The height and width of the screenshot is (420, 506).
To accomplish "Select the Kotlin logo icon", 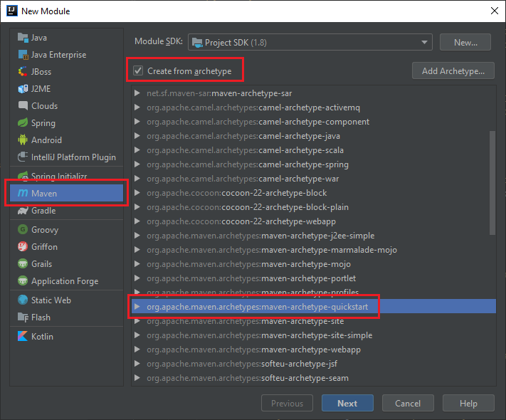I will click(x=23, y=337).
